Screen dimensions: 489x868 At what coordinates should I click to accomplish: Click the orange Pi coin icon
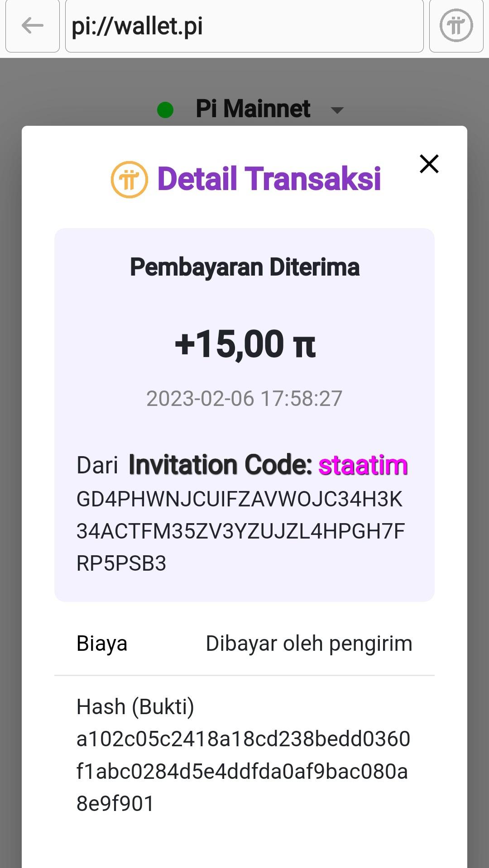pyautogui.click(x=129, y=180)
